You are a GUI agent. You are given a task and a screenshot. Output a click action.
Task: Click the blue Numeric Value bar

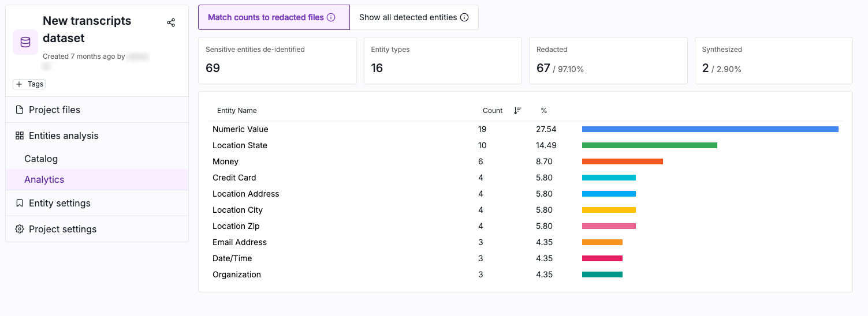point(710,129)
